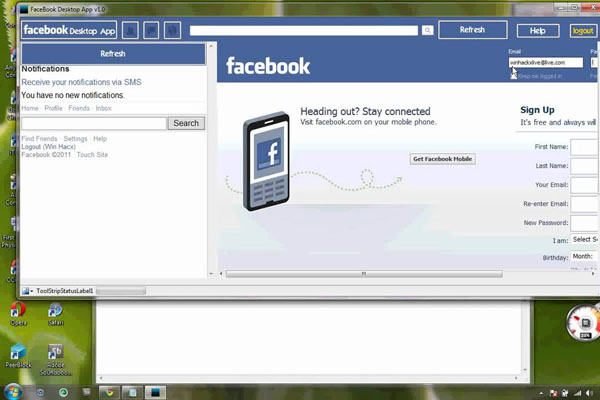Click the yellow logout button
This screenshot has width=600, height=400.
[583, 31]
